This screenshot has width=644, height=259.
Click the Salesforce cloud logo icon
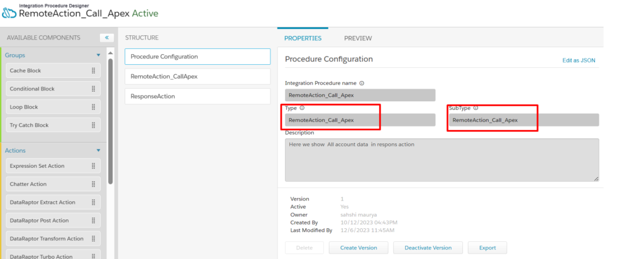click(9, 14)
